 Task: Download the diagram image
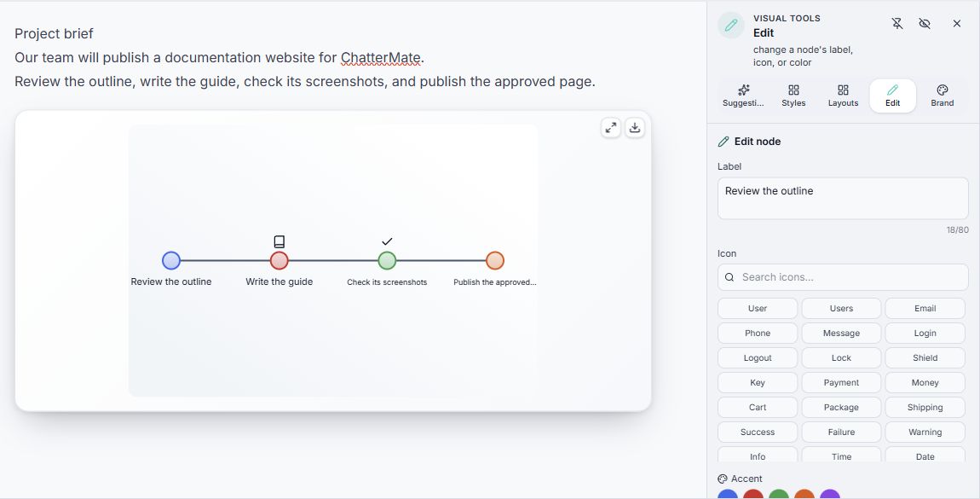click(634, 128)
